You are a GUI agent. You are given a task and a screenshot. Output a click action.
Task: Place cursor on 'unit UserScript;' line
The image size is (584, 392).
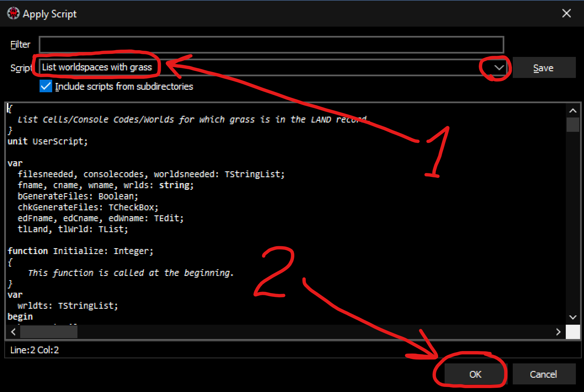point(48,141)
